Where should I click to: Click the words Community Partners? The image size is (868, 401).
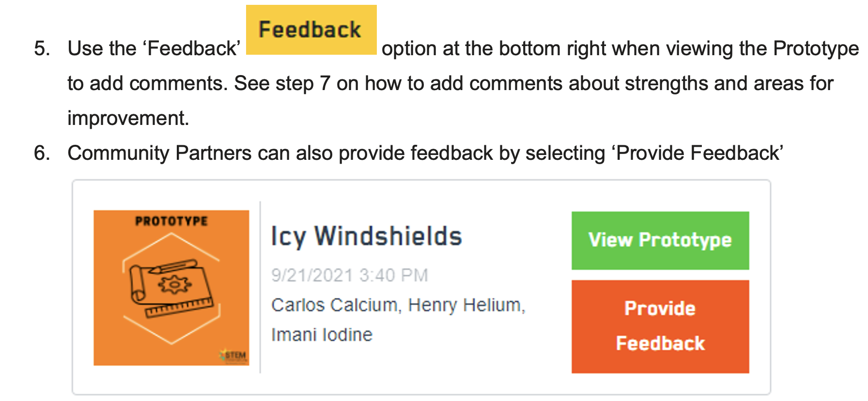tap(159, 153)
